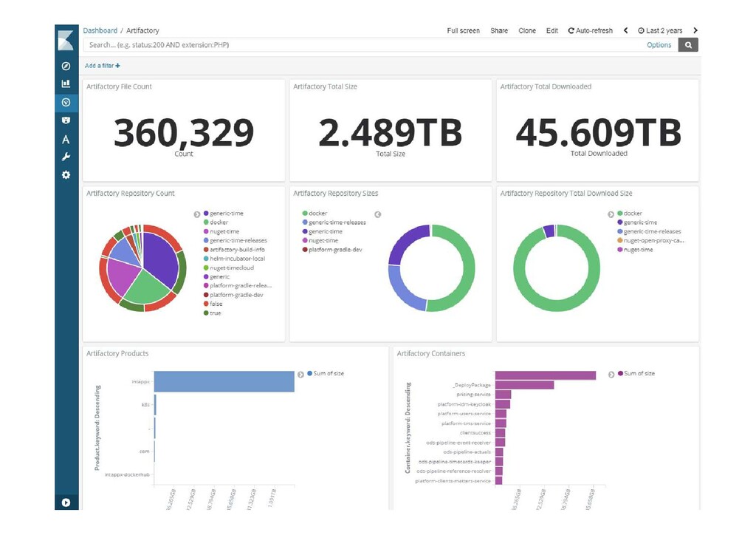Open the search Options link
The height and width of the screenshot is (535, 756).
659,45
